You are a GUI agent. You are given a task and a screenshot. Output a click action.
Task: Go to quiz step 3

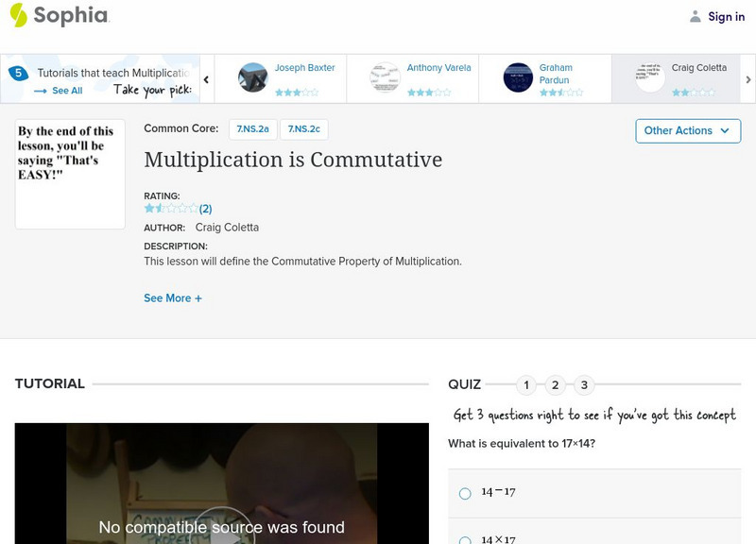(x=582, y=384)
